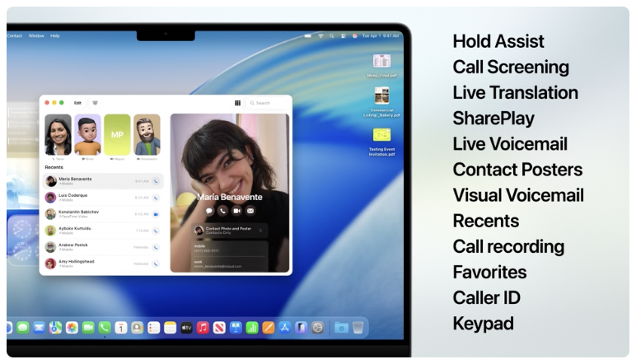Open the keypad grid icon in Phone toolbar
The width and height of the screenshot is (636, 364).
(238, 103)
